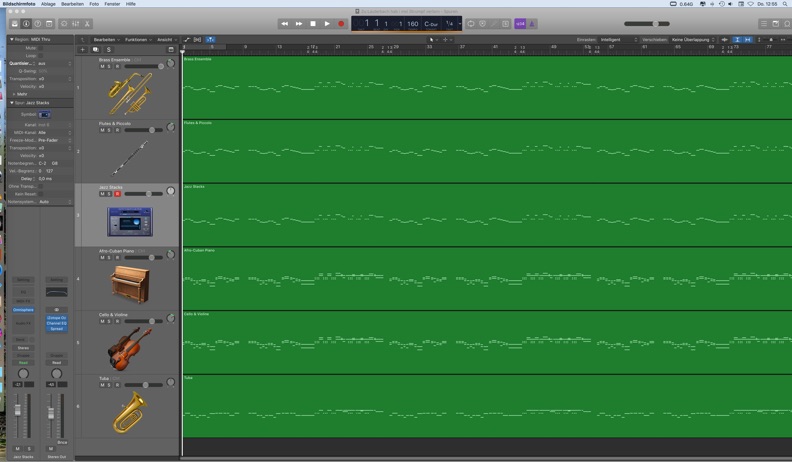This screenshot has width=792, height=462.
Task: Open the Funktionen menu in tracks area
Action: (x=138, y=39)
